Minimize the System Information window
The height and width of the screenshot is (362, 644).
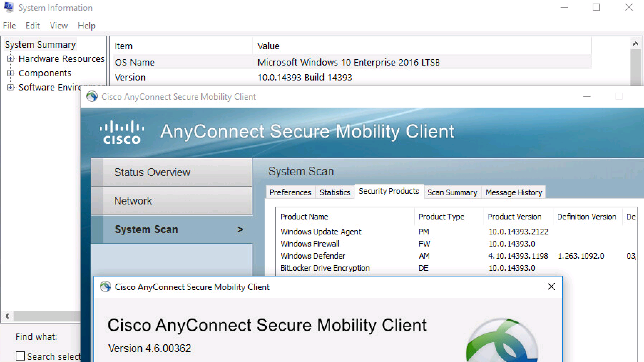click(564, 7)
